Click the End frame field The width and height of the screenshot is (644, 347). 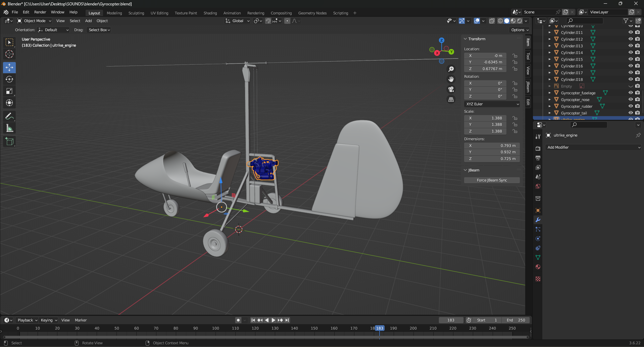pos(516,320)
